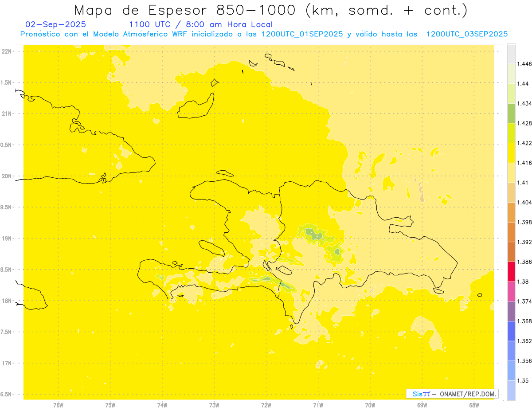Click the colorbar value 1.422

point(525,143)
